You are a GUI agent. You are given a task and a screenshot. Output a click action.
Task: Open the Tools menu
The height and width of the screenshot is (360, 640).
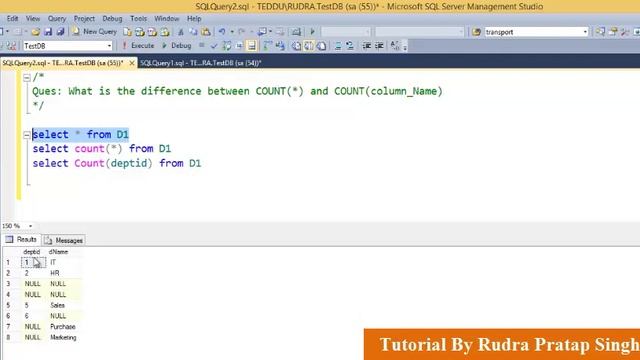pos(138,19)
